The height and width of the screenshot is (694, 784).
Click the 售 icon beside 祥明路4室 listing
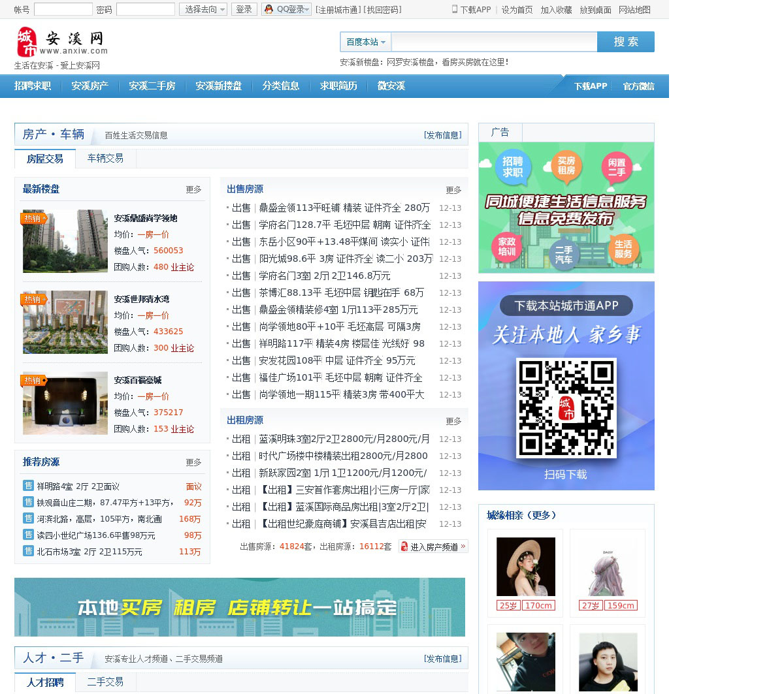coord(28,486)
